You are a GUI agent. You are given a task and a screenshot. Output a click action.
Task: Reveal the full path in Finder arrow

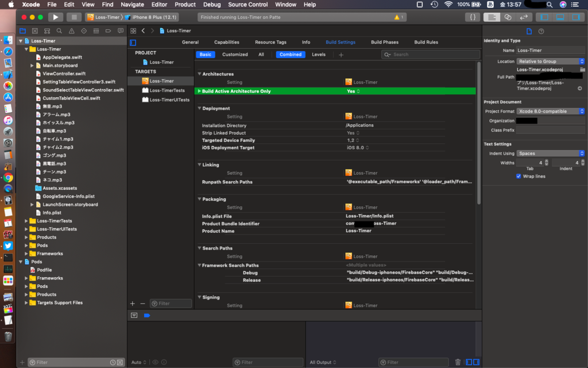point(580,89)
